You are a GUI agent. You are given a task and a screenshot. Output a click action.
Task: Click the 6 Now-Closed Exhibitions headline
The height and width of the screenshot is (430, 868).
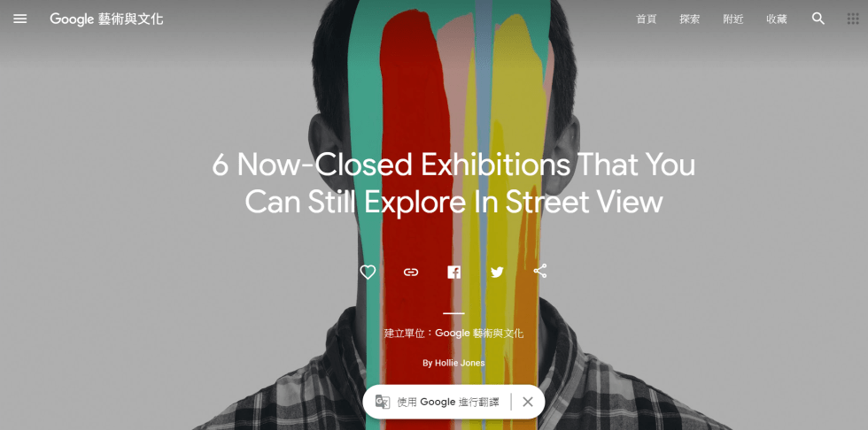[x=453, y=183]
